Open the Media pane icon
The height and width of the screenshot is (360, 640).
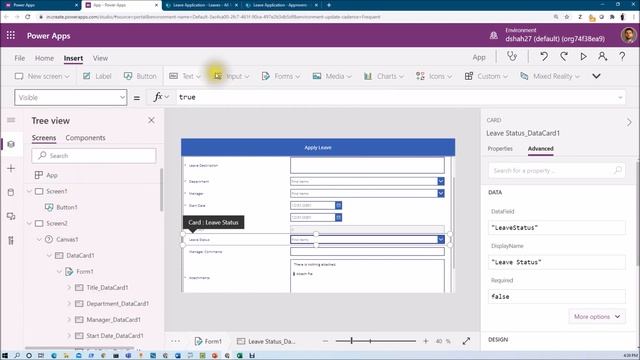(x=11, y=216)
